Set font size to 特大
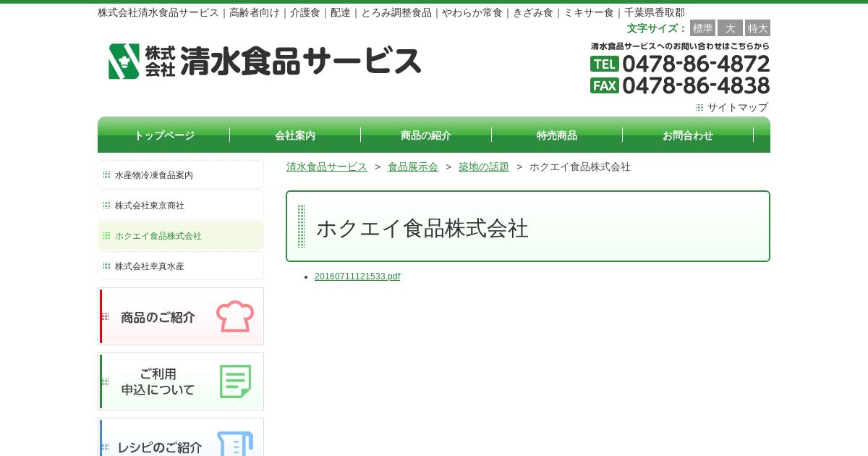The height and width of the screenshot is (456, 868). click(x=757, y=28)
